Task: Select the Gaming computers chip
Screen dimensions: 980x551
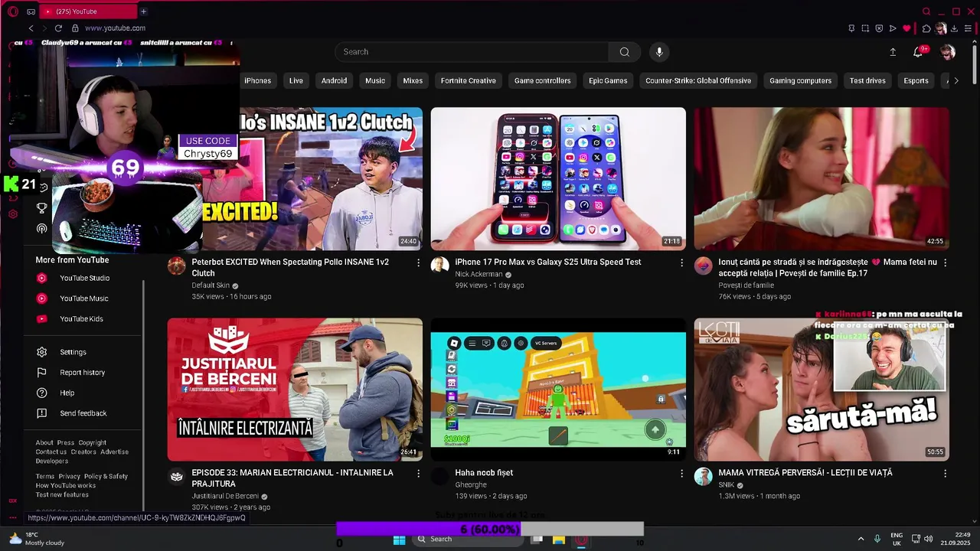Action: tap(800, 80)
